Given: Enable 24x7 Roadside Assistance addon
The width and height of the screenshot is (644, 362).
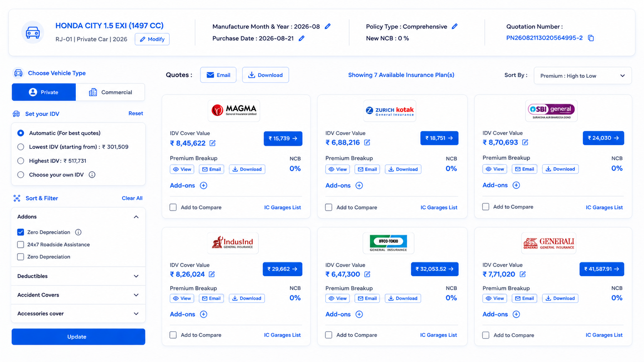Looking at the screenshot, I should coord(21,245).
